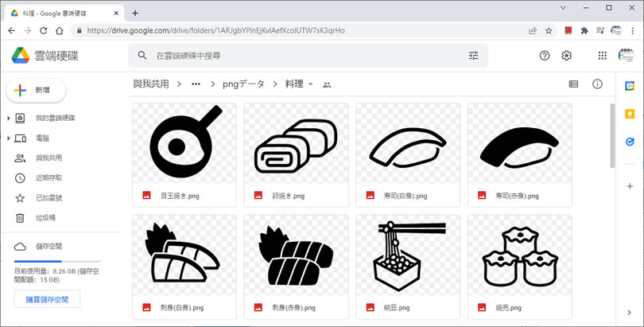Select the 目玉焼き.png file thumbnail
644x327 pixels.
tap(184, 144)
